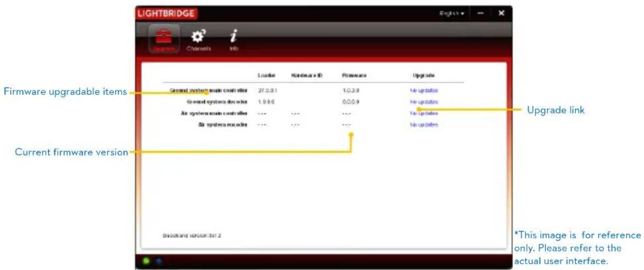Click the Hardware ID column header
The image size is (644, 270).
click(x=307, y=76)
